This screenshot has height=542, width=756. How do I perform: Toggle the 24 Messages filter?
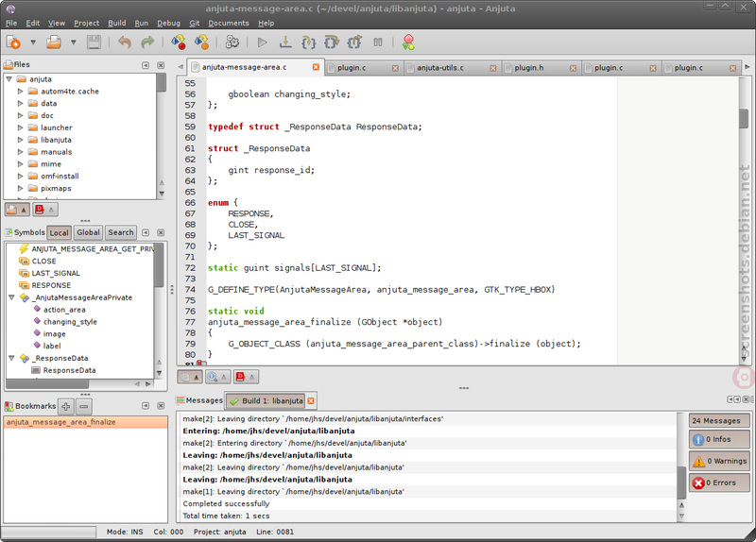719,420
